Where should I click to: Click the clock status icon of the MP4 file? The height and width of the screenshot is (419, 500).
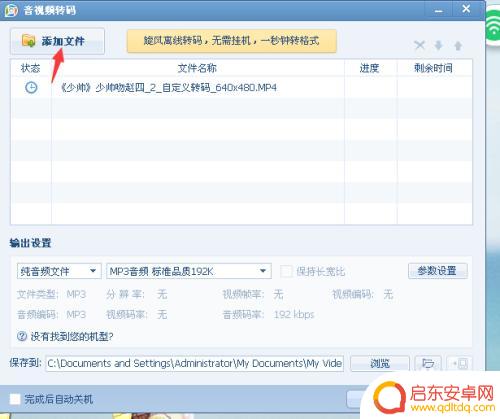pos(31,88)
